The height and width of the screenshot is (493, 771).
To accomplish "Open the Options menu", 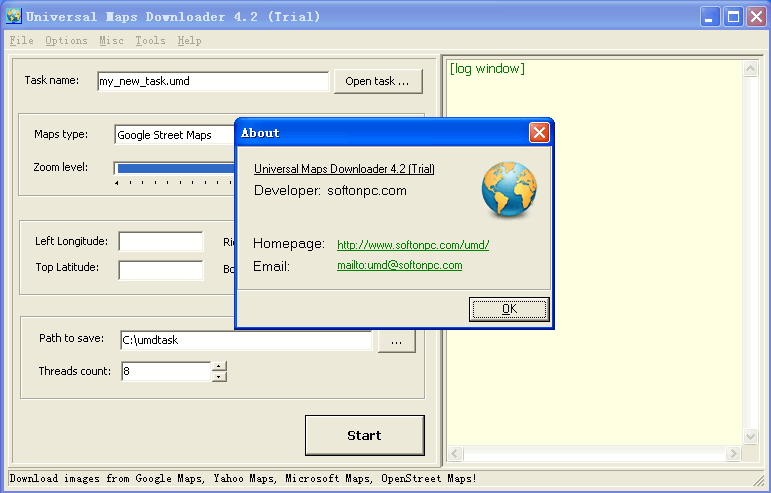I will pyautogui.click(x=66, y=41).
